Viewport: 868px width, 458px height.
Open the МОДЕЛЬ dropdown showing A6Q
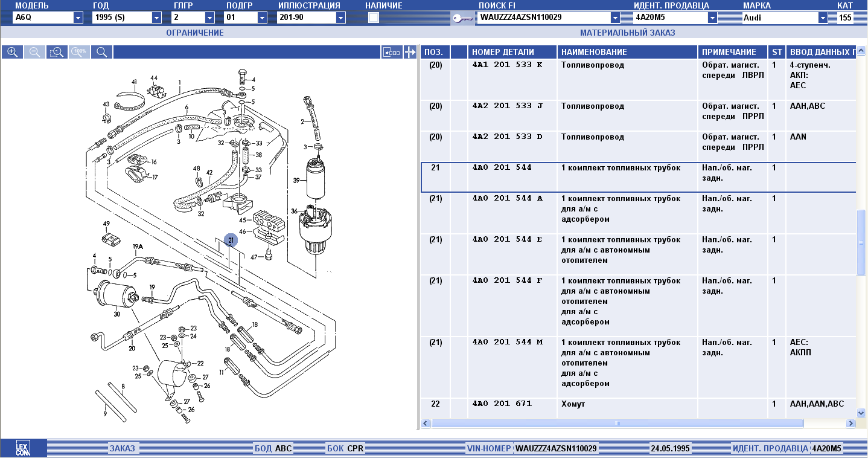click(x=78, y=18)
